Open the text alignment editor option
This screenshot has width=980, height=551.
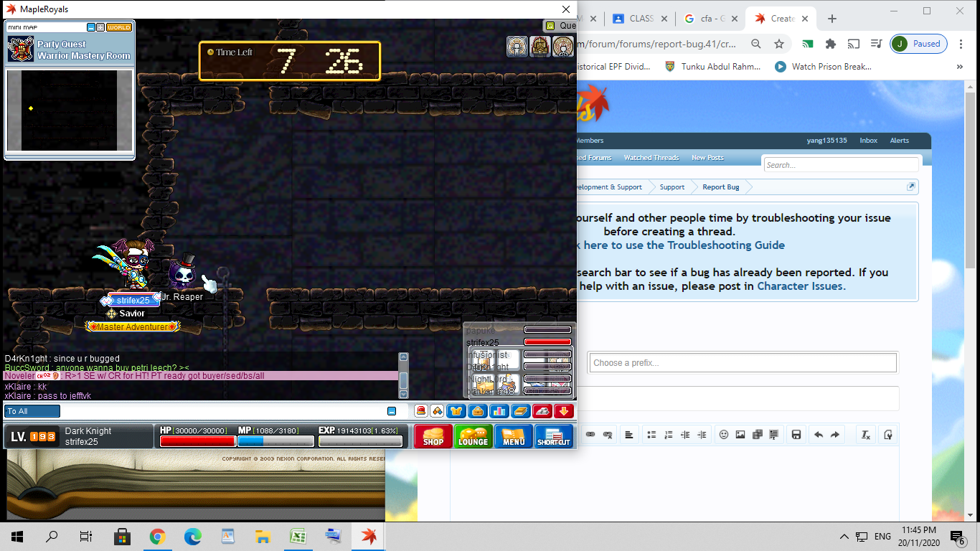(629, 434)
